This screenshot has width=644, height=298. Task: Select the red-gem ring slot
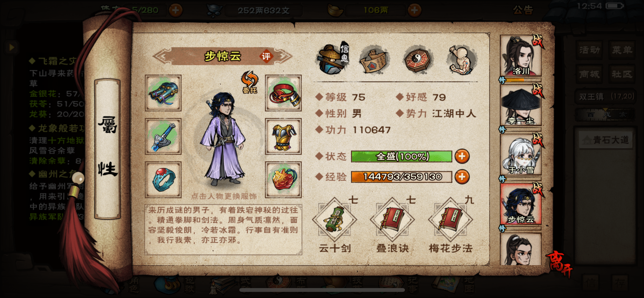pyautogui.click(x=163, y=180)
